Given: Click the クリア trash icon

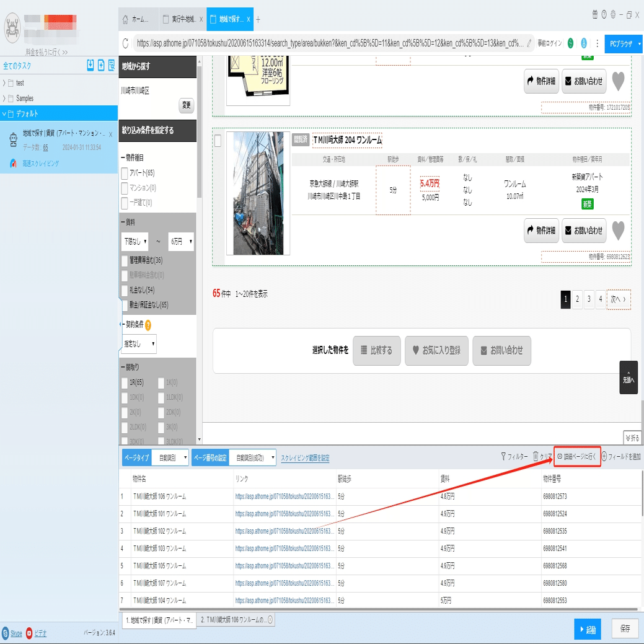Looking at the screenshot, I should [536, 456].
